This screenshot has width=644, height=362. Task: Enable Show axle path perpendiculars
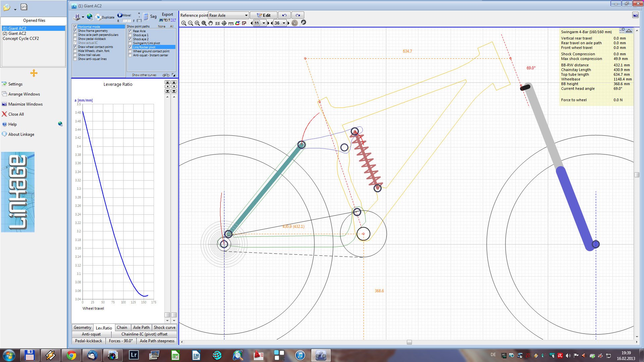coord(75,35)
